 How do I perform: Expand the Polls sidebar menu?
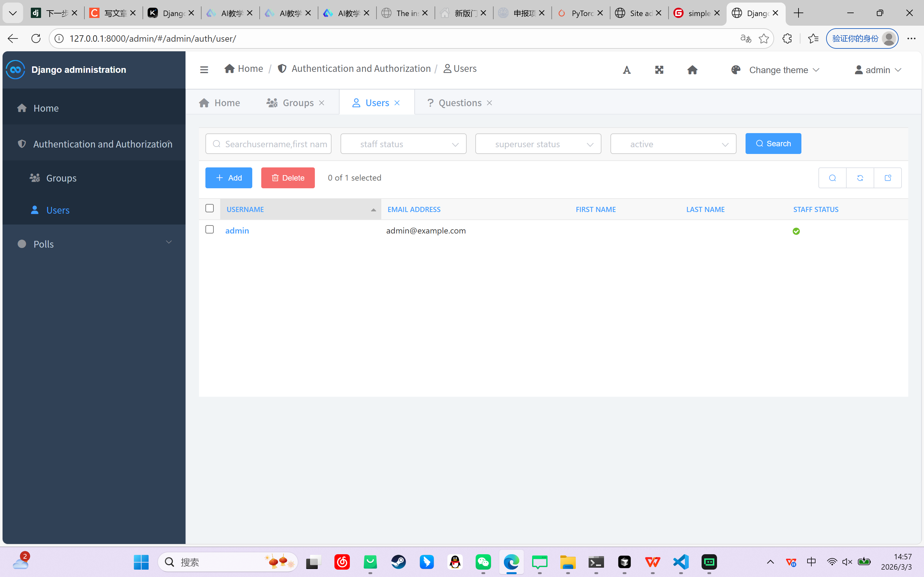pyautogui.click(x=93, y=244)
